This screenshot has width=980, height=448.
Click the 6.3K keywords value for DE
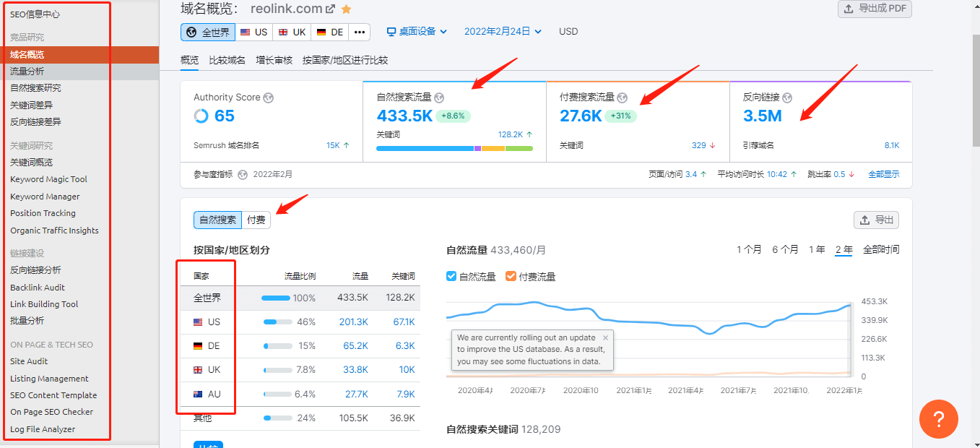coord(405,346)
